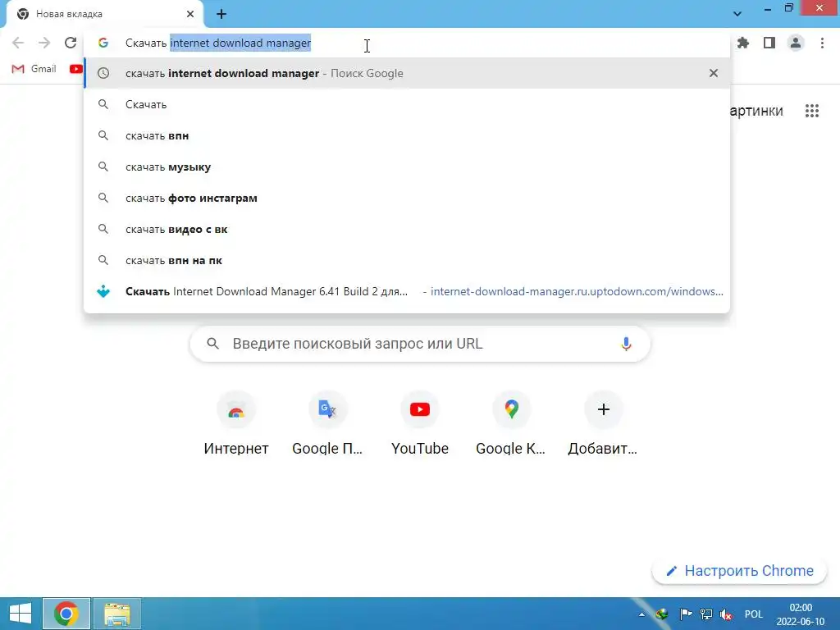Viewport: 840px width, 630px height.
Task: Click the address bar text field
Action: (407, 43)
